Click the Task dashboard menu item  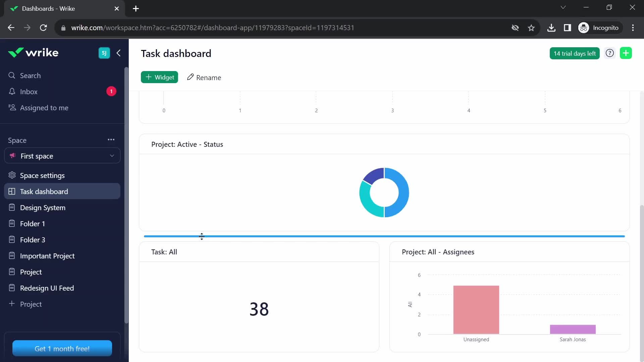click(44, 191)
